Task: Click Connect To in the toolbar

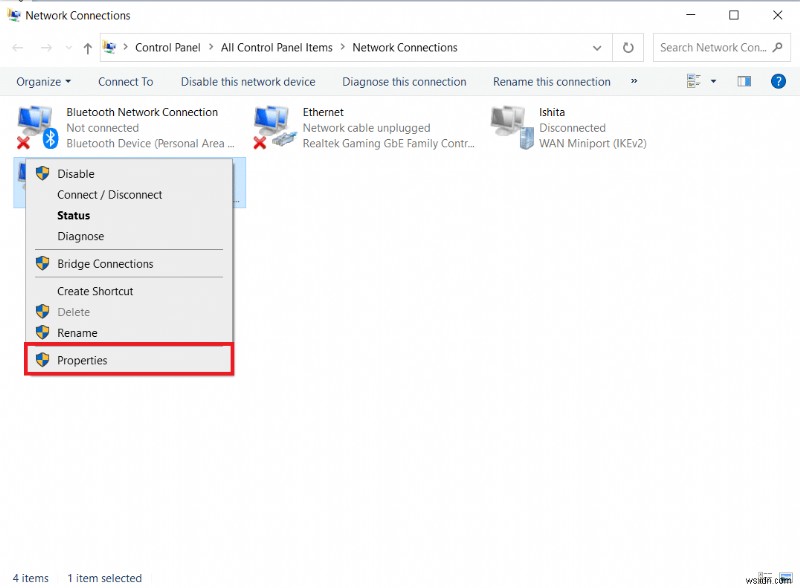Action: [126, 82]
